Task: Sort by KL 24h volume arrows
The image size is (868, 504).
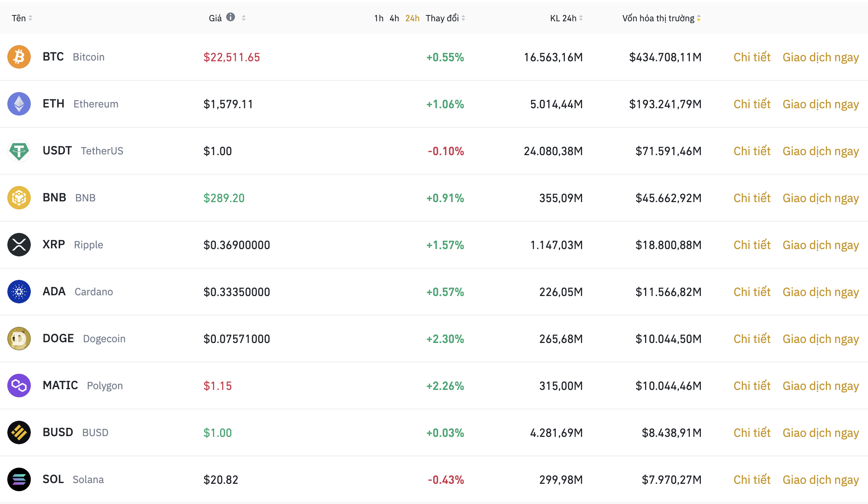Action: coord(581,18)
